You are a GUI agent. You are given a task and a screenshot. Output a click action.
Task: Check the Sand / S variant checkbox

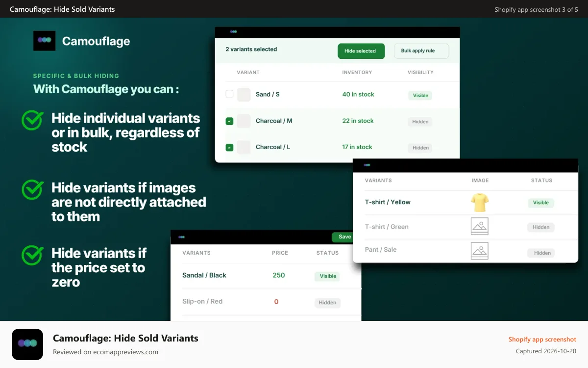click(x=229, y=94)
